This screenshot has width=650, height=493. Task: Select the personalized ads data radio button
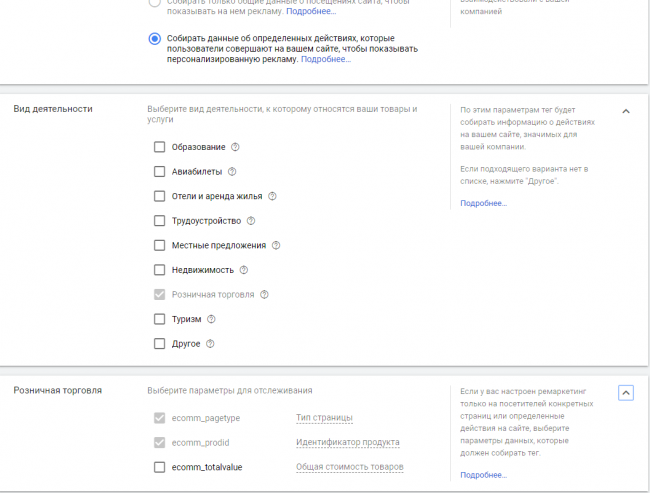point(154,39)
